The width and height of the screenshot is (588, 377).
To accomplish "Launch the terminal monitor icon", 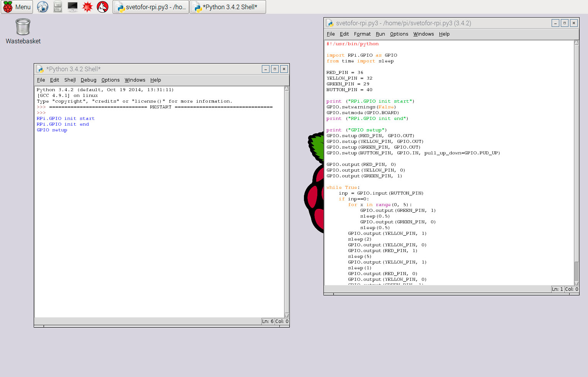I will (x=72, y=7).
